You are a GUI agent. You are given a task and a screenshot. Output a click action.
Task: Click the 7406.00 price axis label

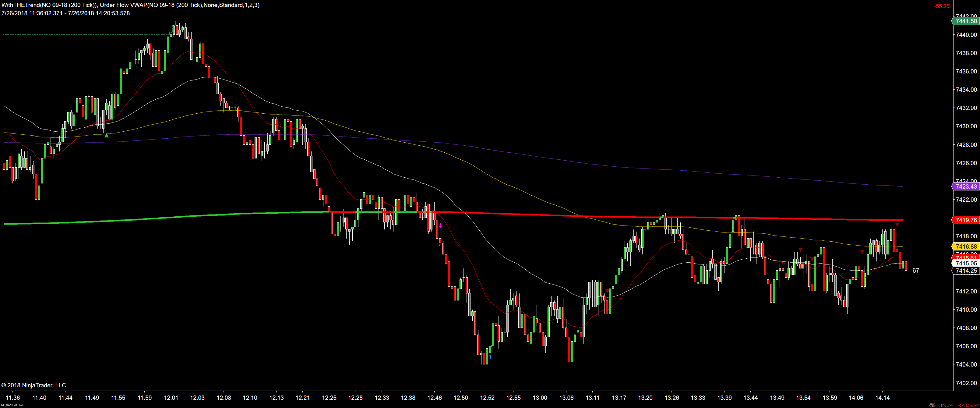point(966,346)
